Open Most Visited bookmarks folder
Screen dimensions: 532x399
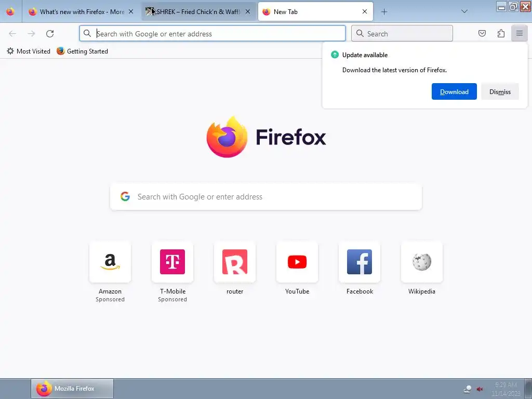point(29,51)
